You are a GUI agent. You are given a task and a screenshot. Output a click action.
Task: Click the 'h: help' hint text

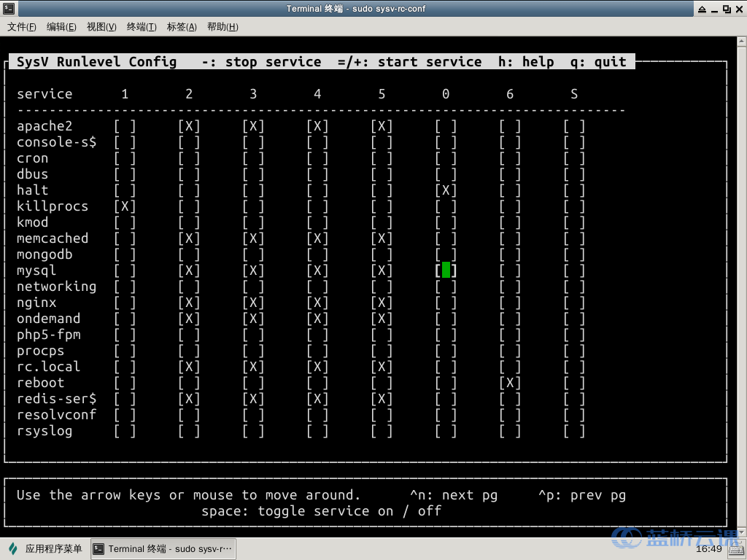click(526, 62)
